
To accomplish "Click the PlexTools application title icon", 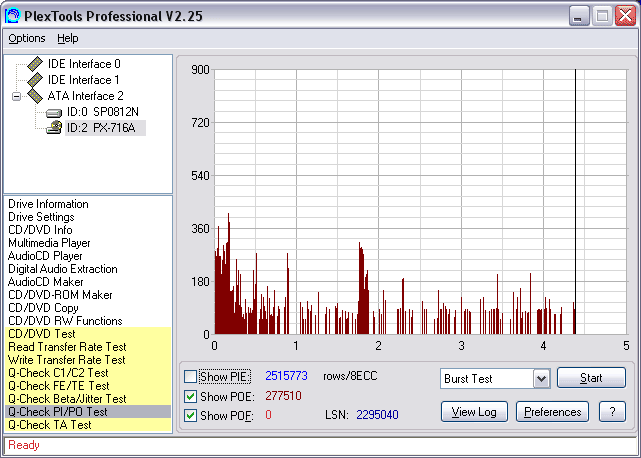I will (x=12, y=16).
